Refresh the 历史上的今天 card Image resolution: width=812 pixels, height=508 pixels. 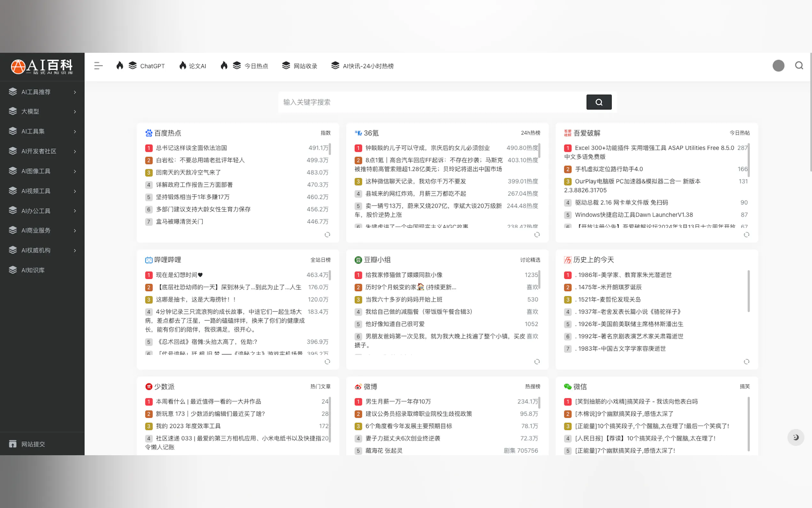746,361
